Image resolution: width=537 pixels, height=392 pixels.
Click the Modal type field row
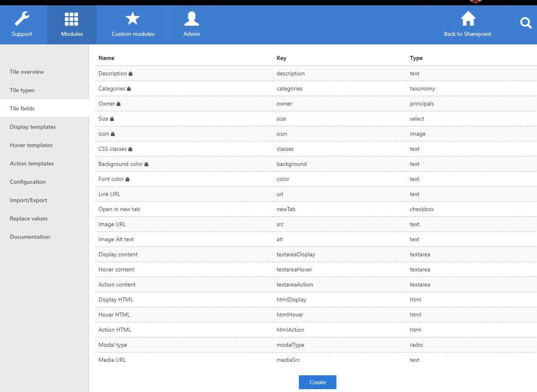113,345
